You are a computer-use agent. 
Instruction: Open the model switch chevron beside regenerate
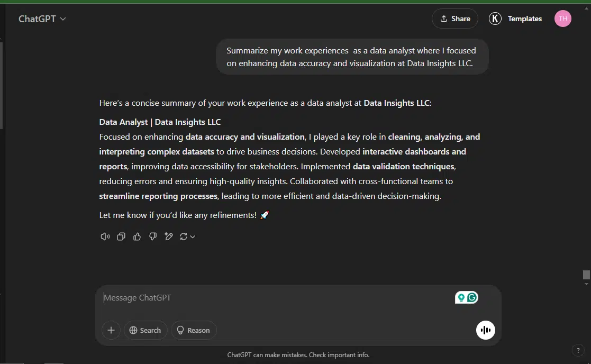193,236
